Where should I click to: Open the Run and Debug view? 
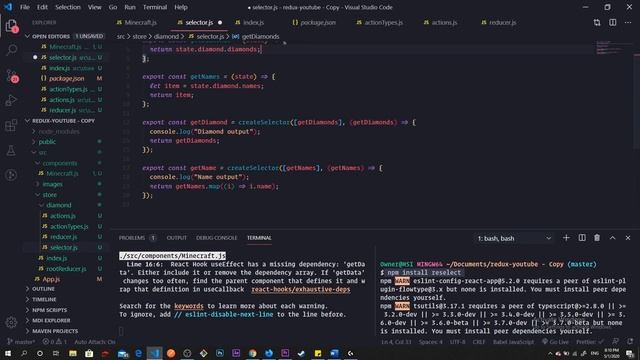[x=11, y=100]
